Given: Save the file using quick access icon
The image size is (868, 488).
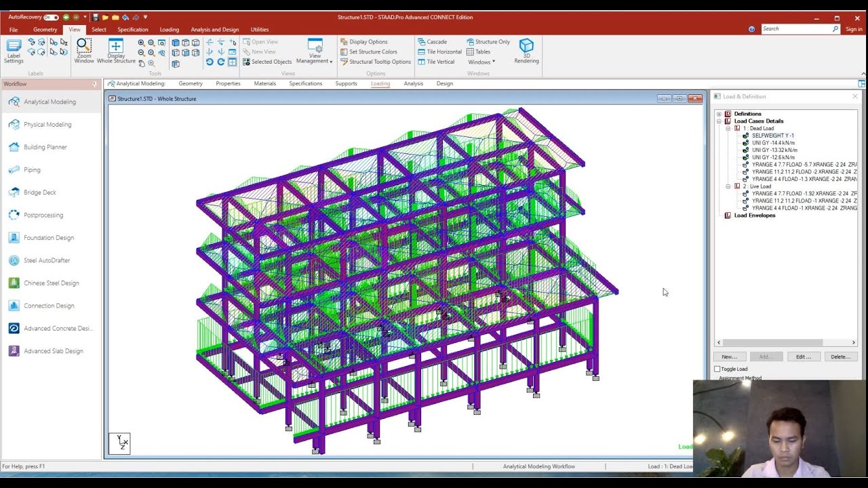Looking at the screenshot, I should [x=96, y=17].
